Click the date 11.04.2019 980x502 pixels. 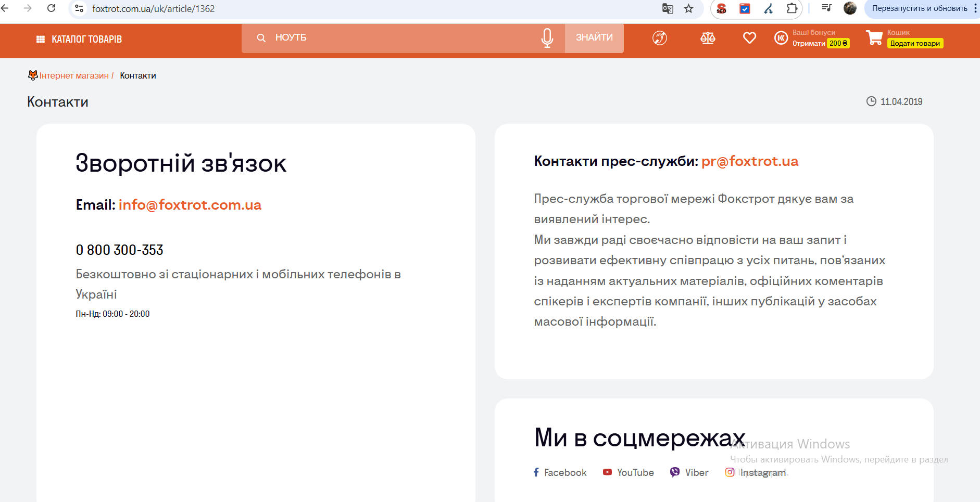pyautogui.click(x=901, y=102)
